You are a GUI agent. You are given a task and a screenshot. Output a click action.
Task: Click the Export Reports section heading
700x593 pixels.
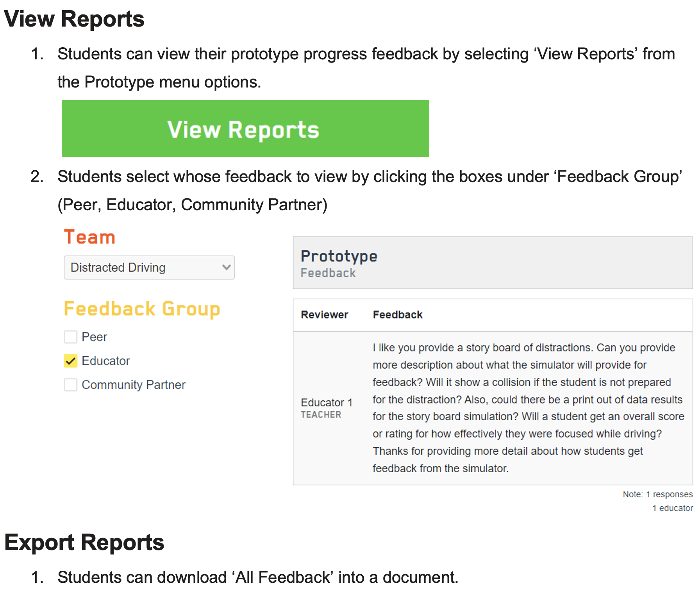coord(84,543)
